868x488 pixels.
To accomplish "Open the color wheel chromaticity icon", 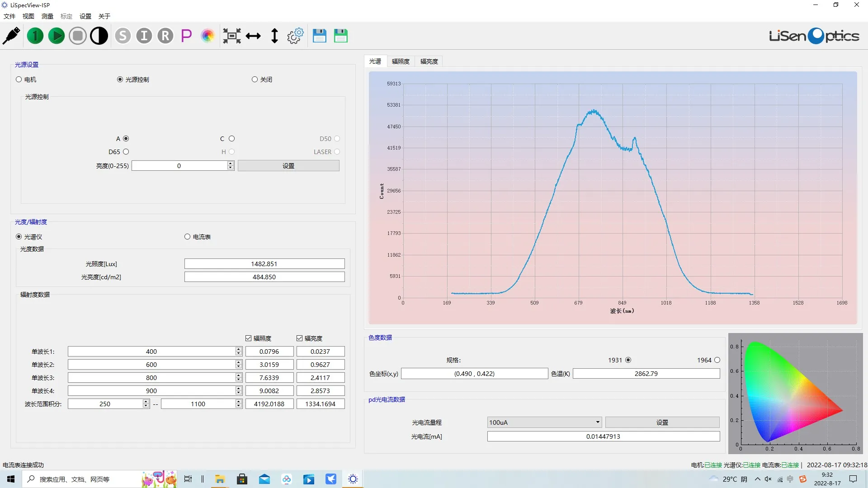I will (x=208, y=36).
